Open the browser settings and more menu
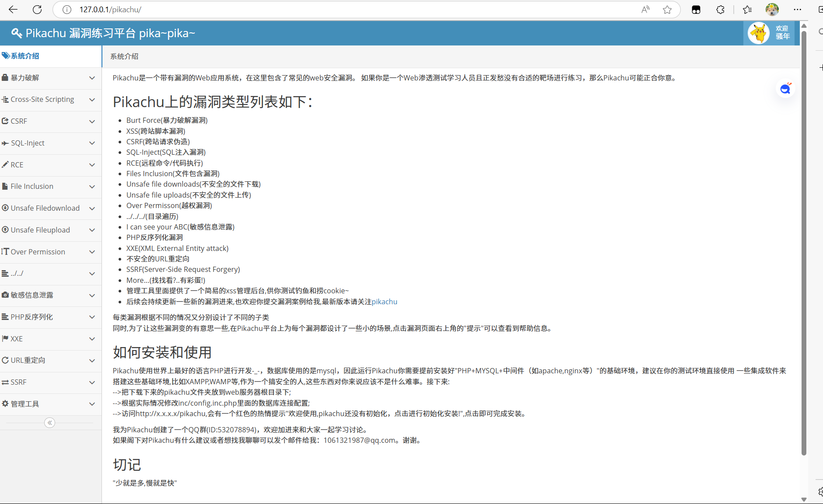 [x=798, y=10]
